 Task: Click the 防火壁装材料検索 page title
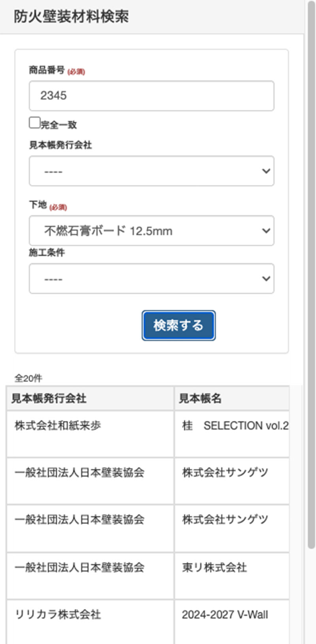tap(71, 17)
